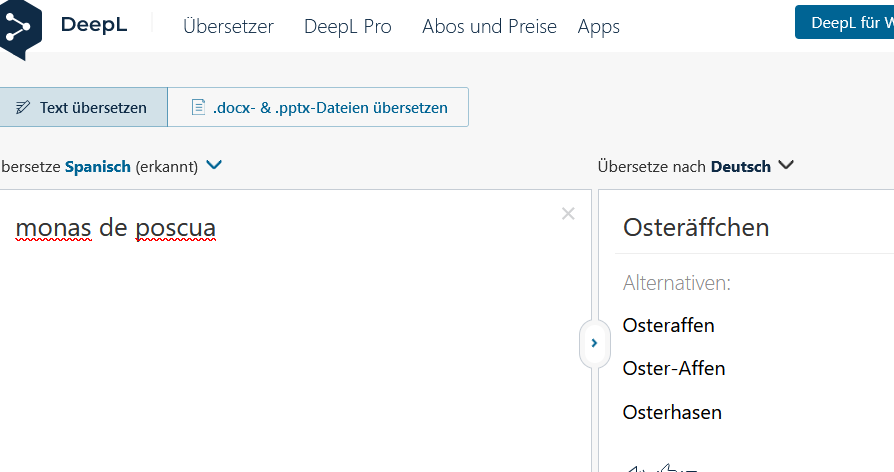Image resolution: width=894 pixels, height=472 pixels.
Task: Click the underlined word monas
Action: pos(53,229)
